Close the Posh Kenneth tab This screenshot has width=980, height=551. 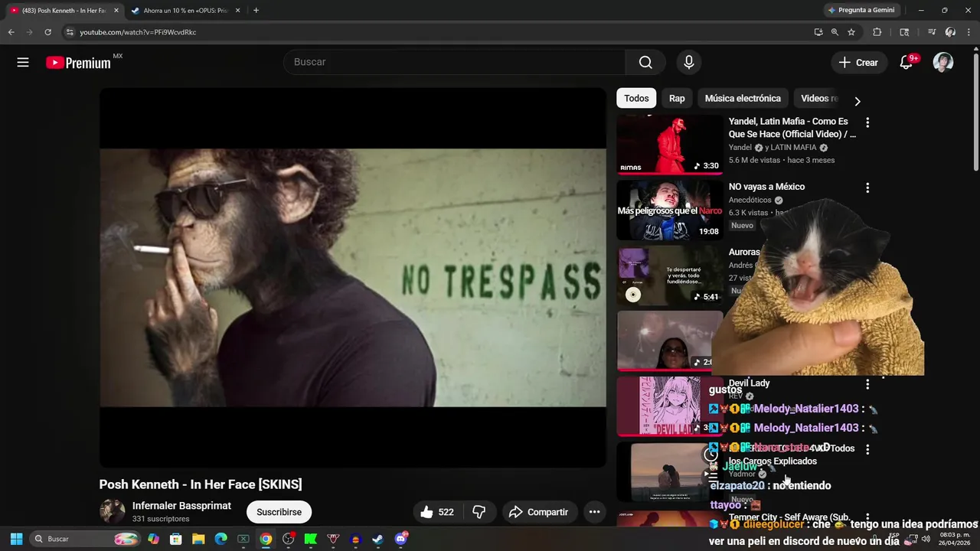coord(116,11)
